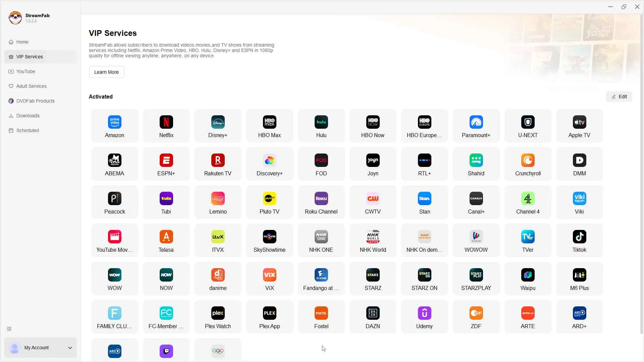Open the Roku Channel tile
644x362 pixels.
tap(321, 202)
